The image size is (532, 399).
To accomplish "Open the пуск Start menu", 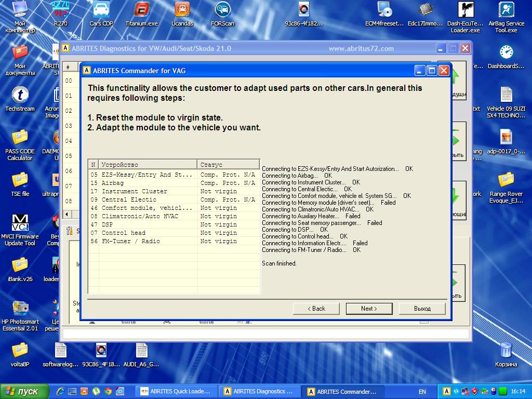I will coord(24,392).
